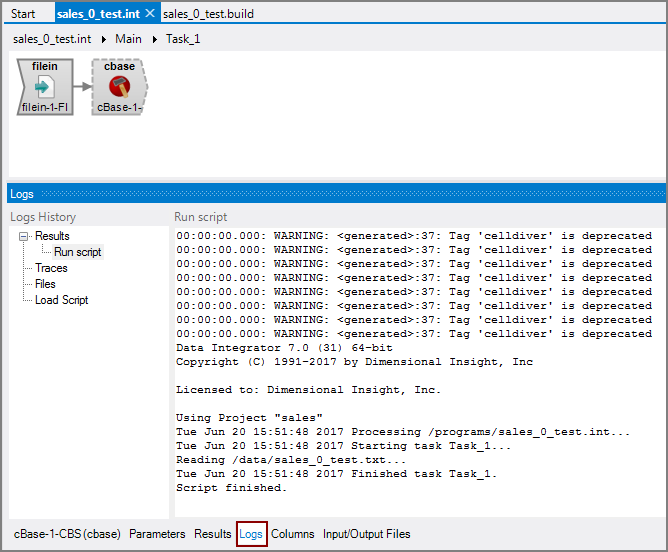
Task: Select Files in Logs History
Action: coord(45,284)
